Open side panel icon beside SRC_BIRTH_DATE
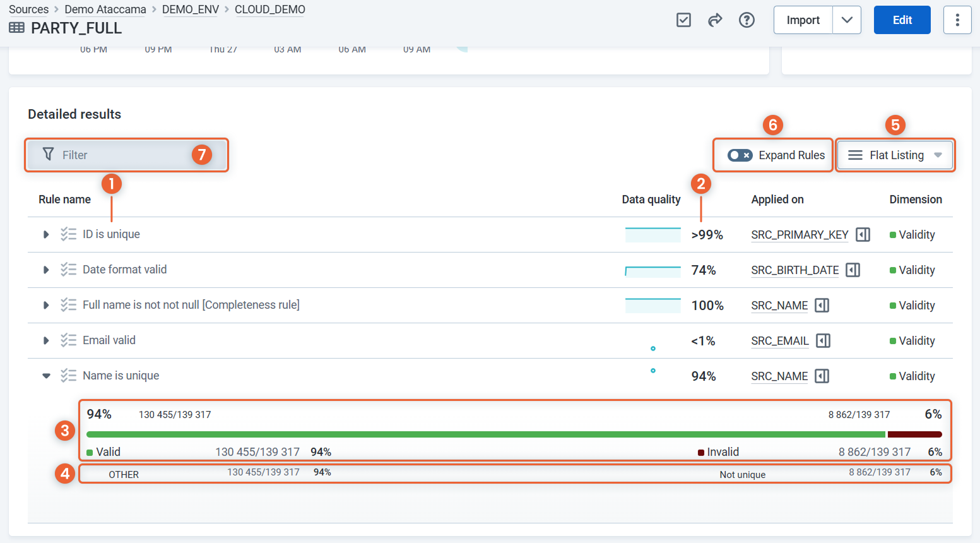 [853, 270]
